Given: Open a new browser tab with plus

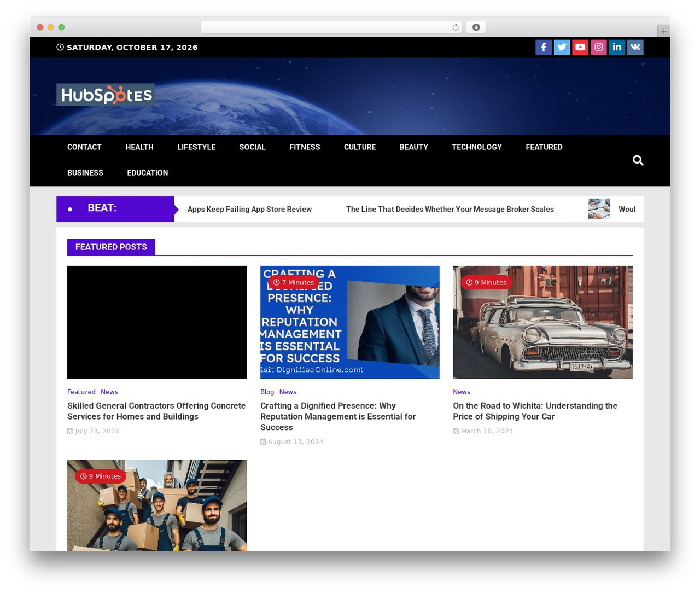Looking at the screenshot, I should coord(663,31).
